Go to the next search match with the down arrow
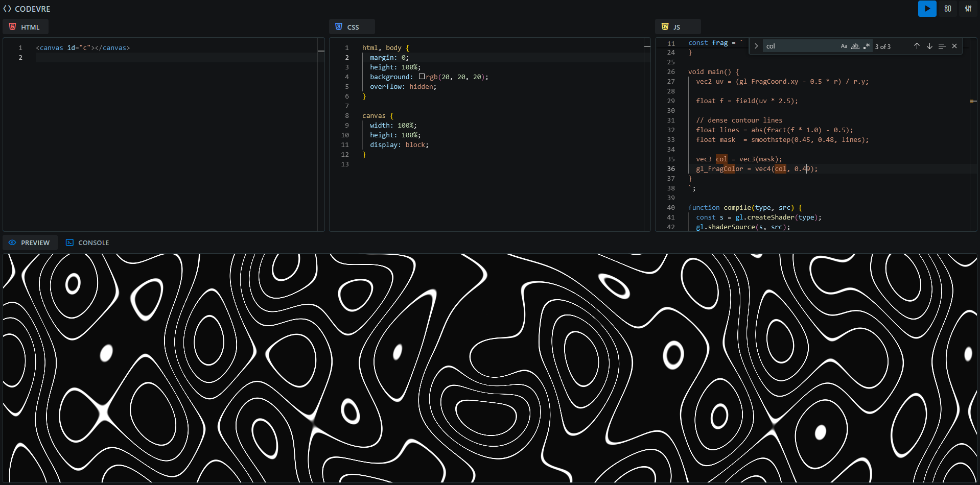The image size is (980, 485). click(x=929, y=46)
